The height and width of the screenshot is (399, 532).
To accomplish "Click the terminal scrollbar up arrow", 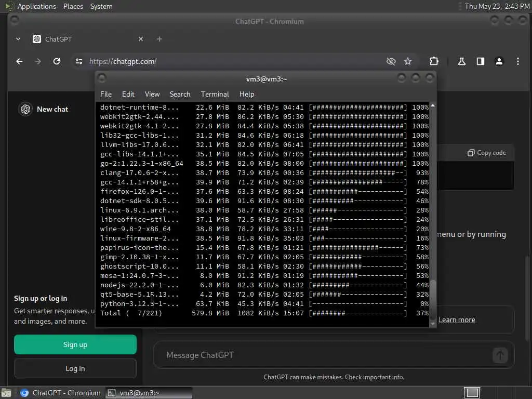I will click(x=433, y=106).
